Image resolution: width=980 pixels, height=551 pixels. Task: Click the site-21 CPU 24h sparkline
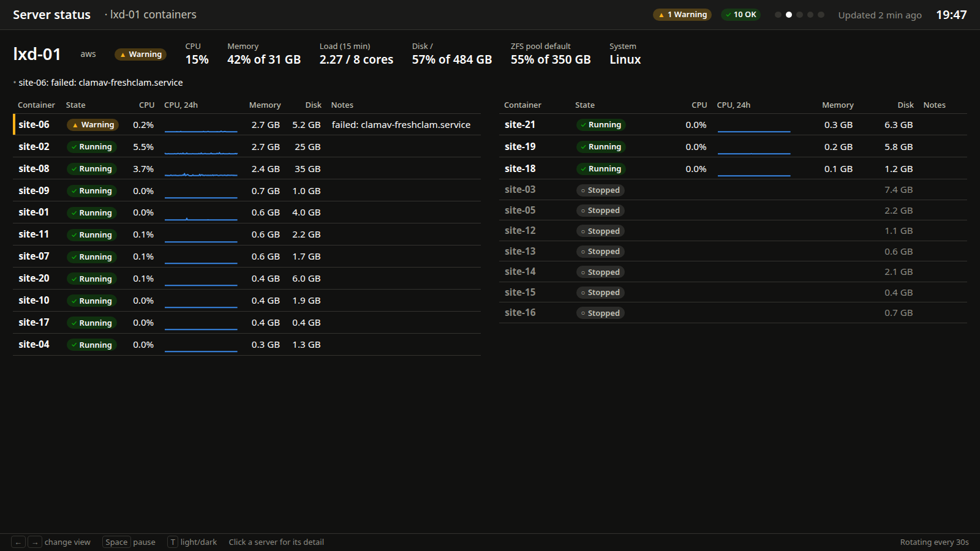point(754,125)
